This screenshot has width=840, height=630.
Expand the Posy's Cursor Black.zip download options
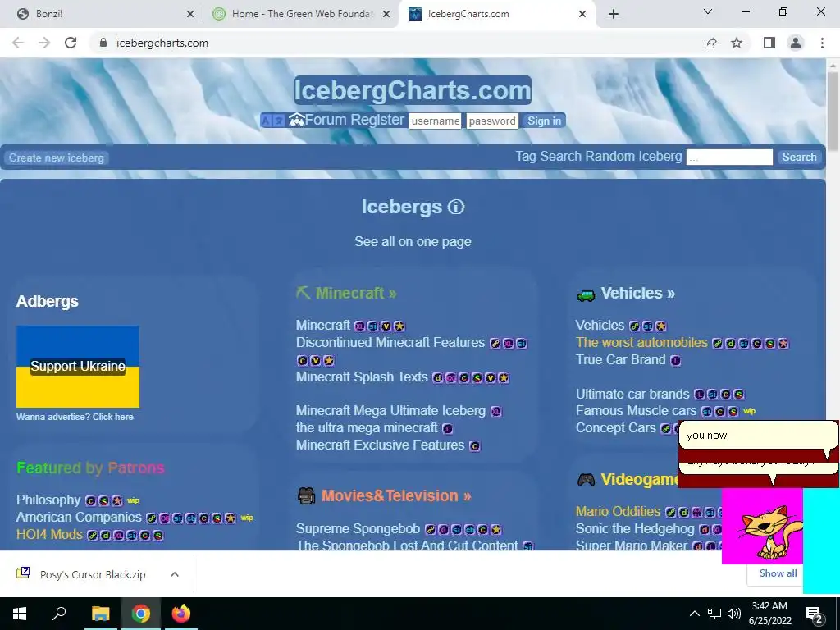(174, 574)
